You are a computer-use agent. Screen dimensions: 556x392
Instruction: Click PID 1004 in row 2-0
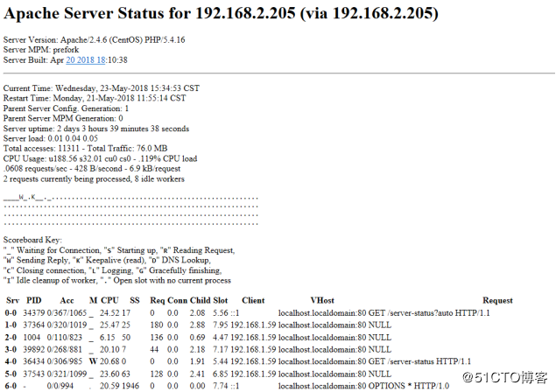(32, 337)
